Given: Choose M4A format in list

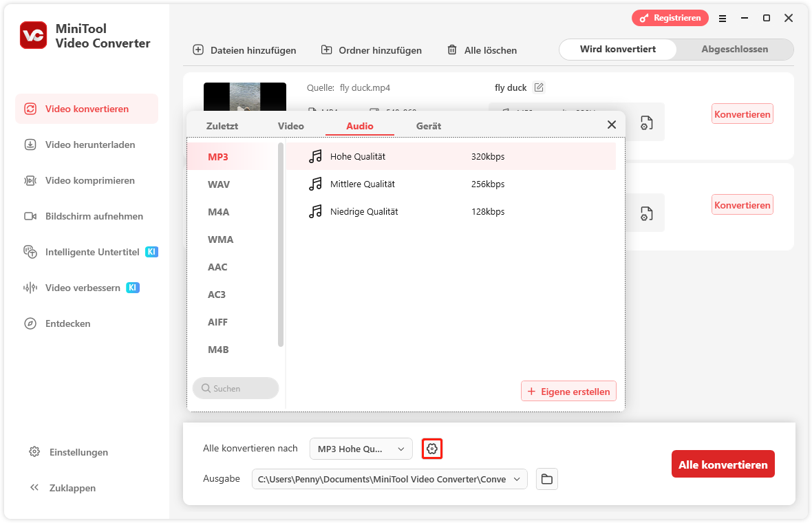Looking at the screenshot, I should tap(233, 212).
